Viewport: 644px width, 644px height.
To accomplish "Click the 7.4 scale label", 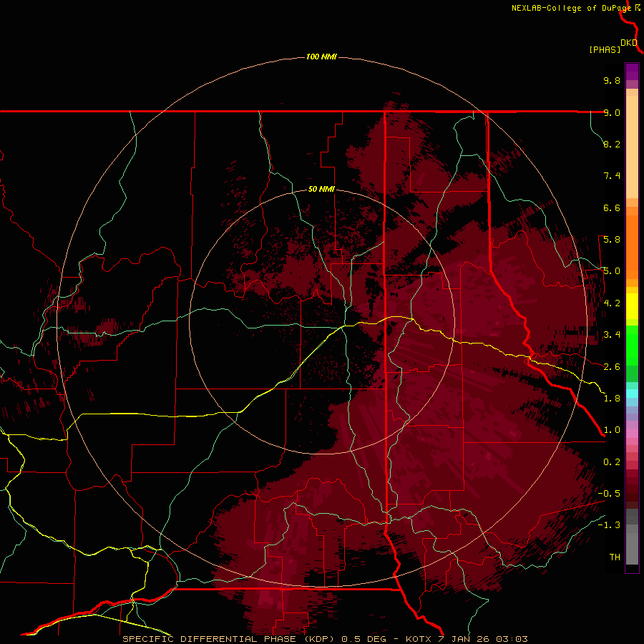I will click(x=612, y=176).
